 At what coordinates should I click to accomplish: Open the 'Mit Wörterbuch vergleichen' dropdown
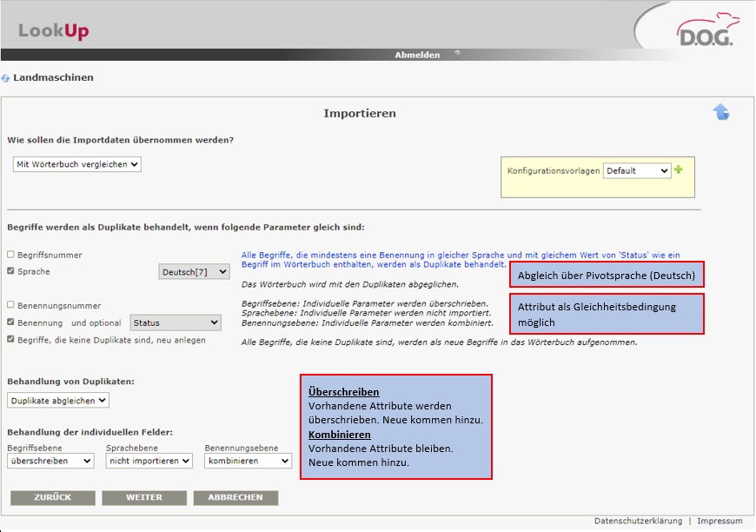point(76,163)
